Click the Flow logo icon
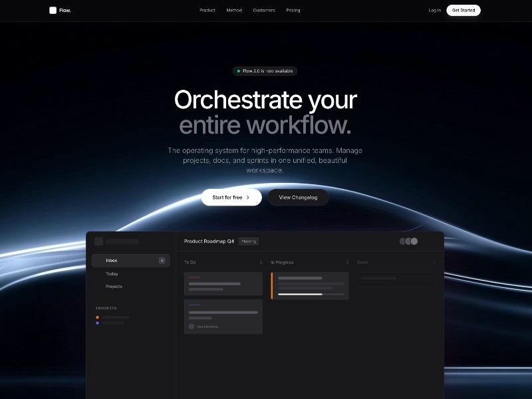The height and width of the screenshot is (399, 532). point(53,10)
